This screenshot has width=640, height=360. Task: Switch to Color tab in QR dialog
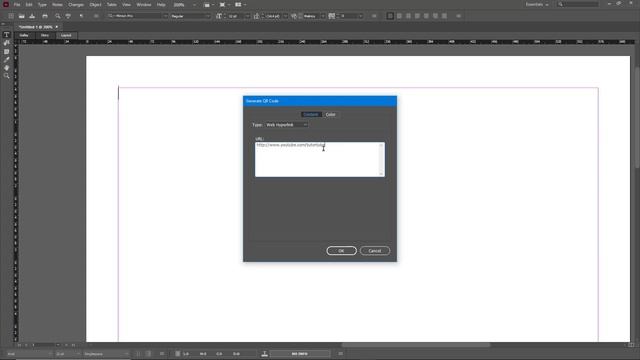coord(331,115)
